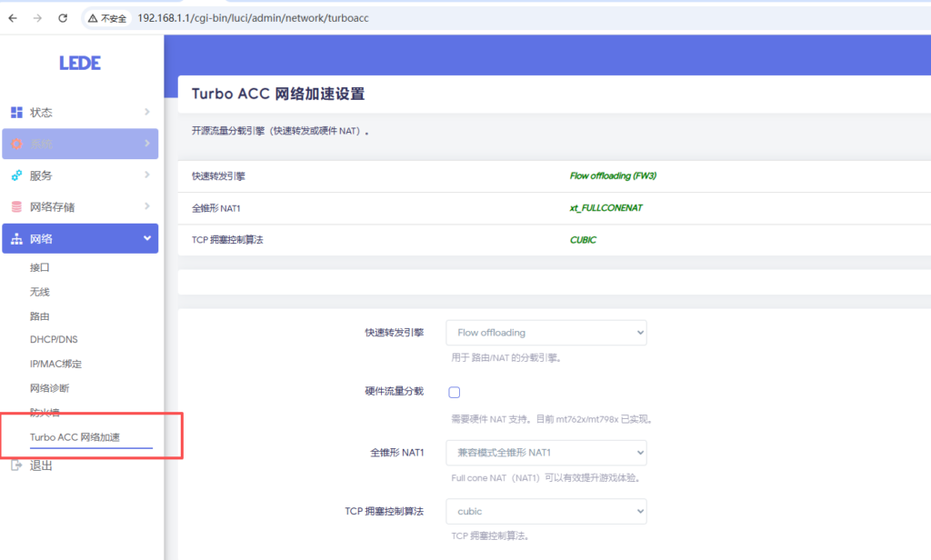The width and height of the screenshot is (931, 560).
Task: Click the 硬件流量分载 field label
Action: coord(394,391)
